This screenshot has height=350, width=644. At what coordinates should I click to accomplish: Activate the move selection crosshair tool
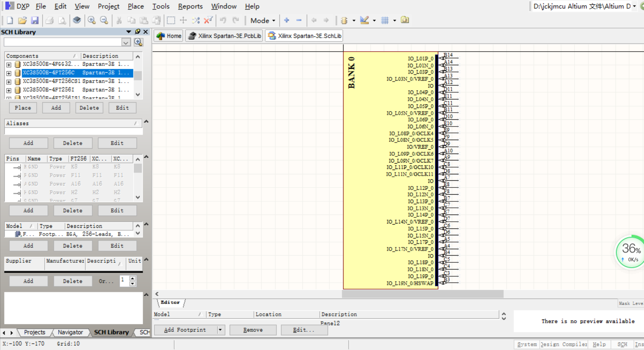(x=183, y=20)
